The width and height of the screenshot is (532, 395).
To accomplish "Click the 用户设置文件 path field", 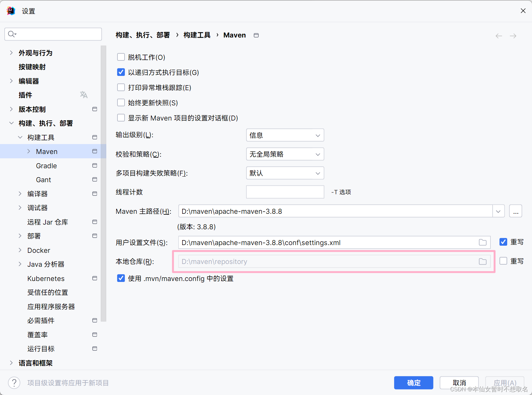I will coord(334,242).
